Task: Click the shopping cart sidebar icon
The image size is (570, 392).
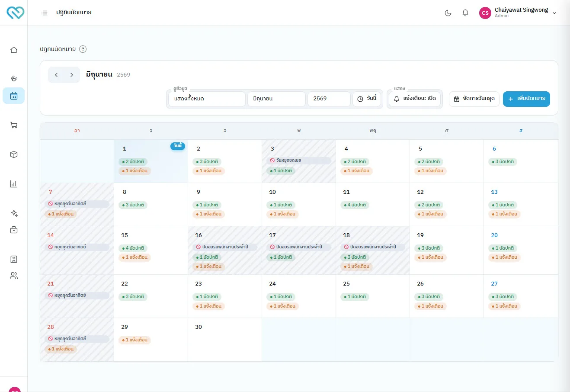Action: [14, 125]
